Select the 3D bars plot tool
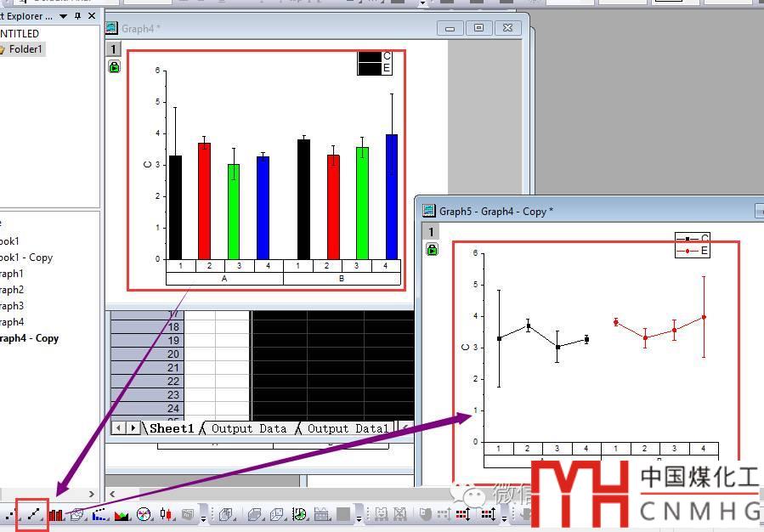 [x=225, y=514]
